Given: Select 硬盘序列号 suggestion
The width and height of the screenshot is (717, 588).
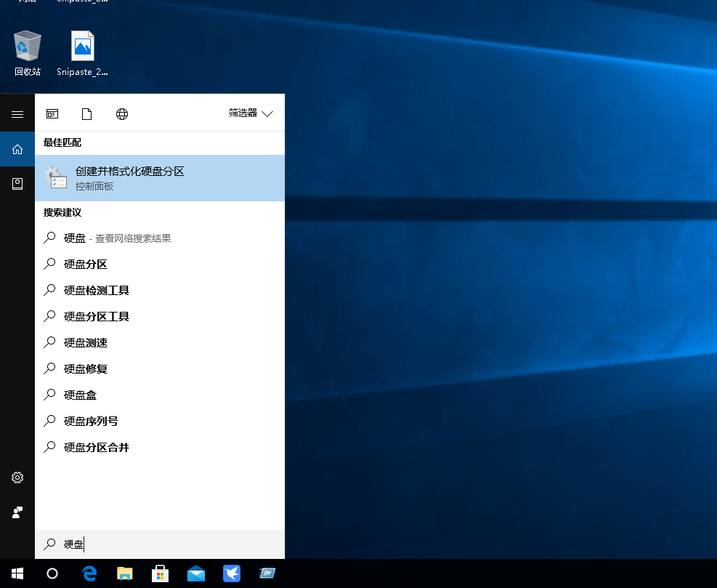Looking at the screenshot, I should 91,422.
